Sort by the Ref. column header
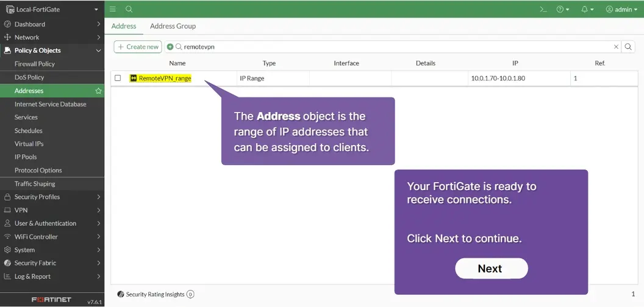644x307 pixels. coord(600,63)
